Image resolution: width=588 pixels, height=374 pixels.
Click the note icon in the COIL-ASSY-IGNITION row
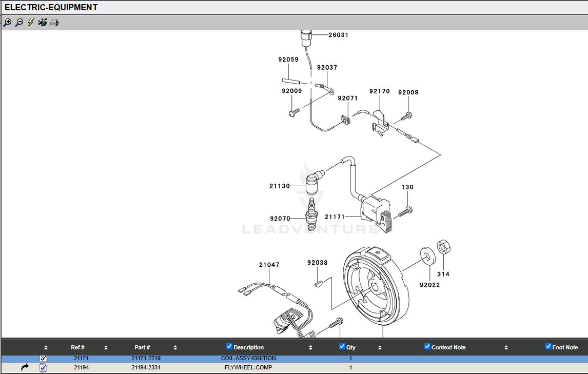pos(44,359)
